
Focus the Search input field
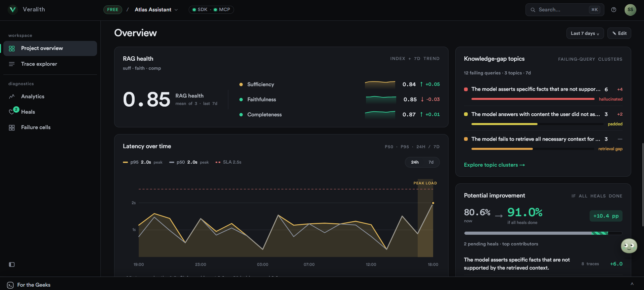pos(565,10)
